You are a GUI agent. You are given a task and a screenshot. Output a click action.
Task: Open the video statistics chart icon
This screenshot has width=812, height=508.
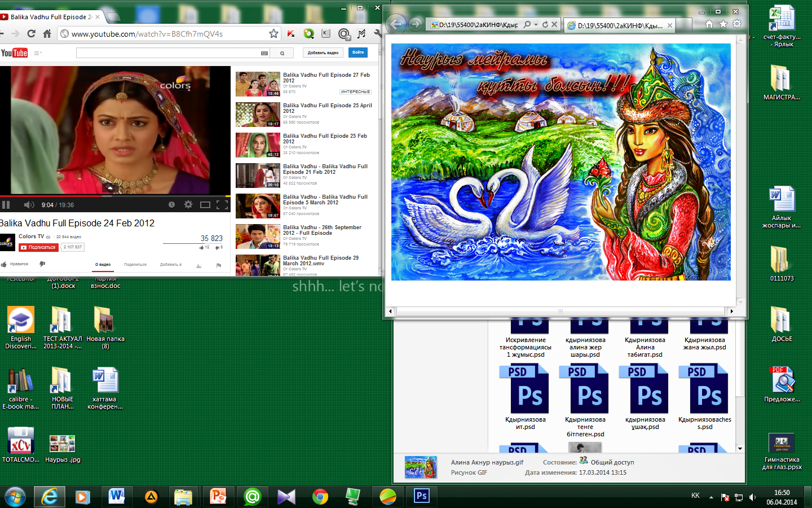(x=198, y=265)
